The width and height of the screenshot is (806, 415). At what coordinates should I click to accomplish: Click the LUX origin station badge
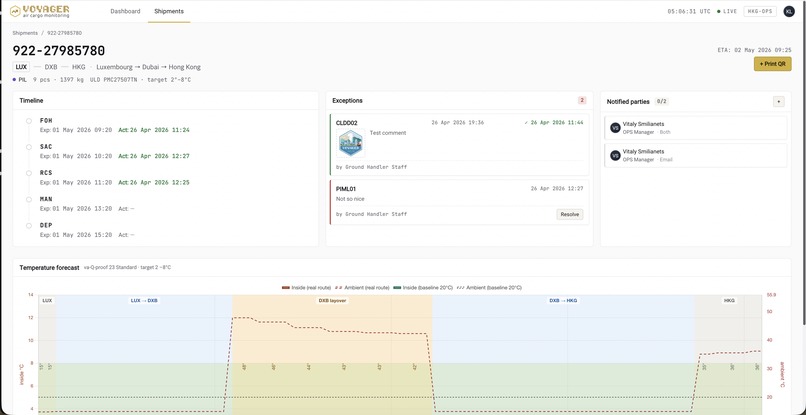[x=21, y=67]
